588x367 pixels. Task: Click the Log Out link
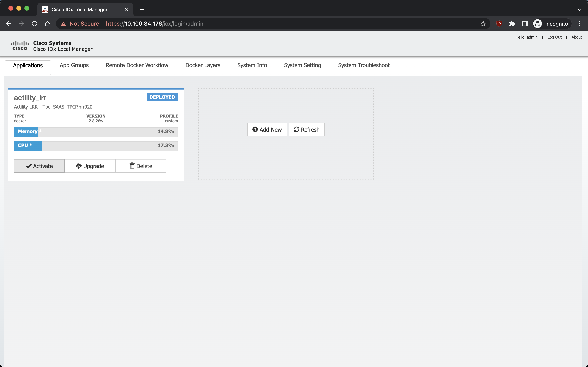pyautogui.click(x=554, y=37)
